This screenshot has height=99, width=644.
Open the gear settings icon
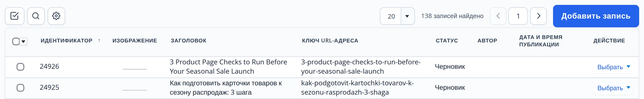(56, 16)
